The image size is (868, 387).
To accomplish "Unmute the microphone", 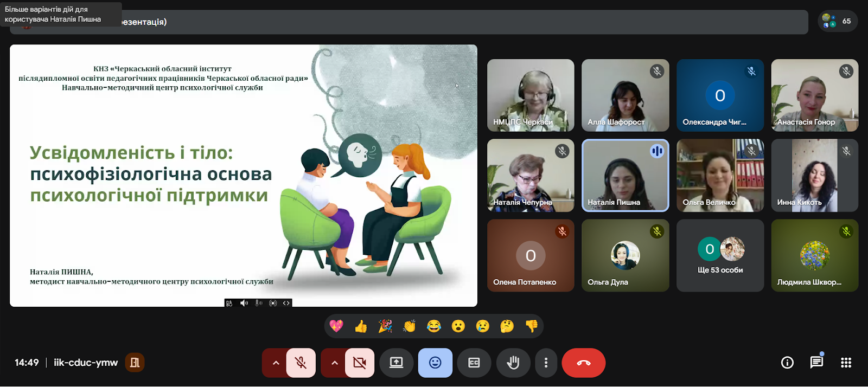I will point(301,363).
